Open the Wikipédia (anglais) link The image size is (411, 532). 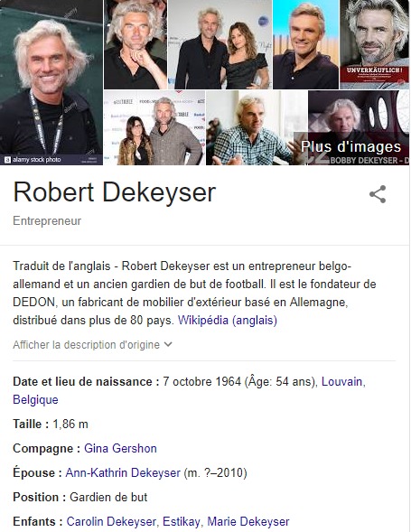pyautogui.click(x=228, y=320)
